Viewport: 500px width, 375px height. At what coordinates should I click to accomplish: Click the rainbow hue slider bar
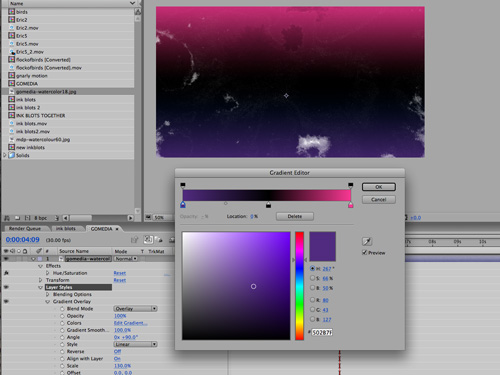point(299,286)
